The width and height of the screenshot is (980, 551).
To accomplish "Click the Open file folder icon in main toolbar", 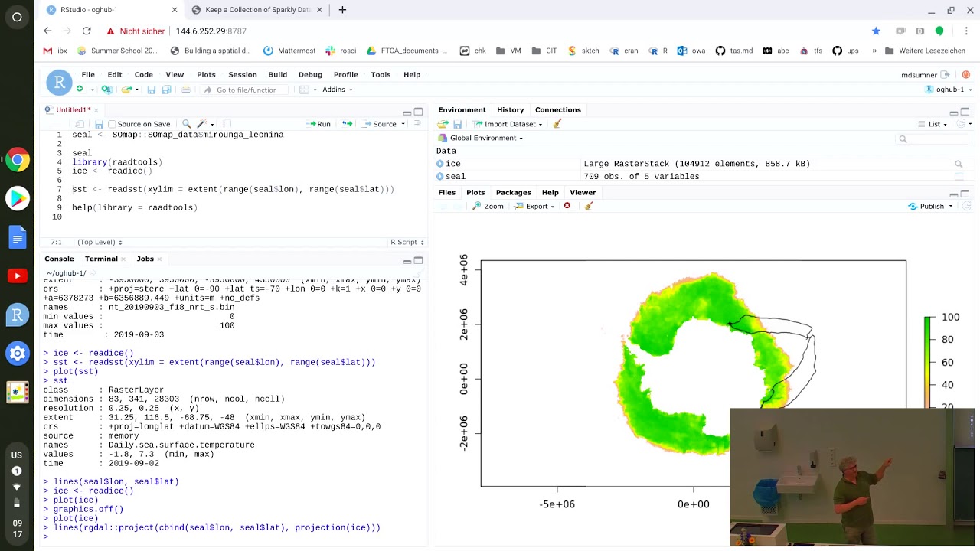I will click(x=126, y=90).
